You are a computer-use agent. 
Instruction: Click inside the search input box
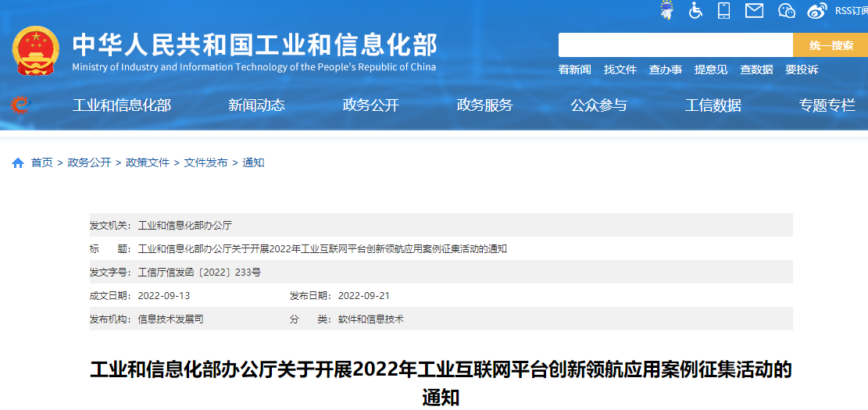[675, 45]
